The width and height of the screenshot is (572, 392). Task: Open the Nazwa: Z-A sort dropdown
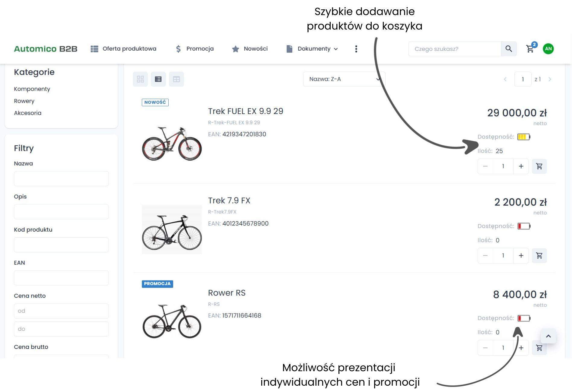point(344,79)
